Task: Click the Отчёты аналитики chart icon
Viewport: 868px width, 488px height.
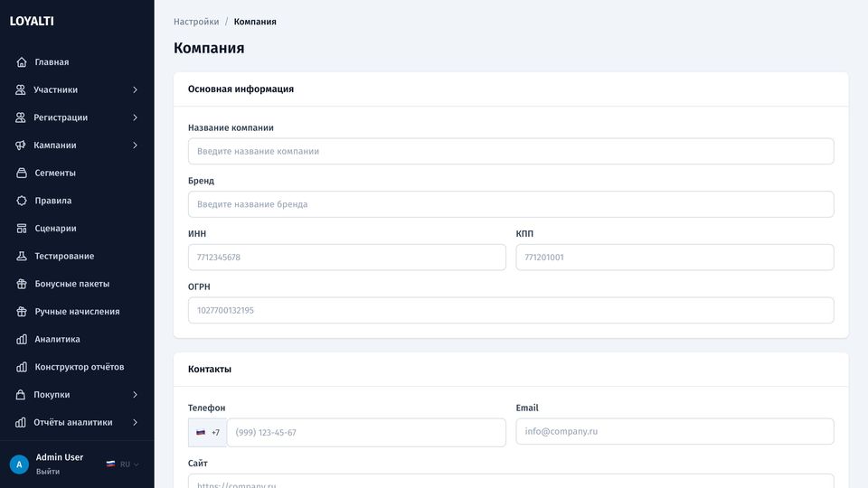Action: click(21, 422)
